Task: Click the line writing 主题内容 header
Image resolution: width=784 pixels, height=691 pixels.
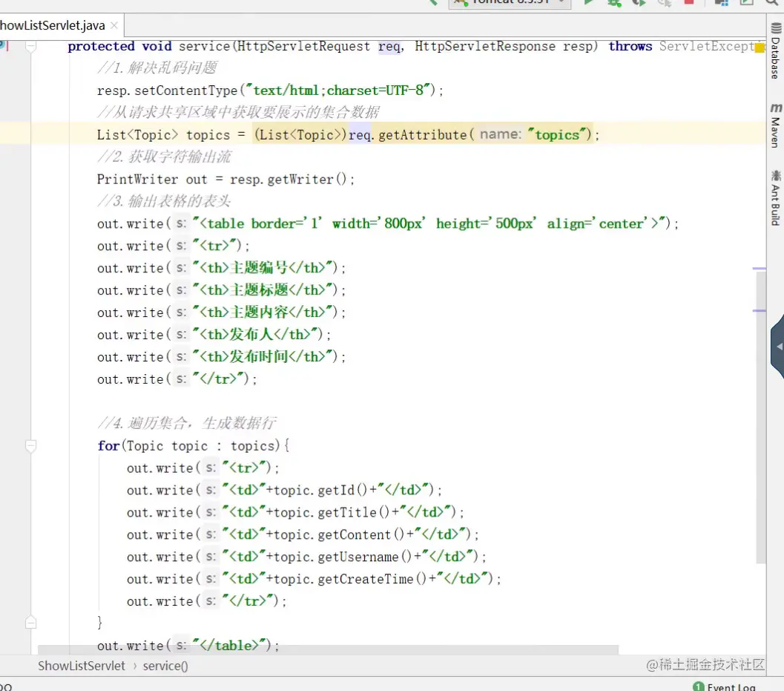Action: click(x=222, y=312)
